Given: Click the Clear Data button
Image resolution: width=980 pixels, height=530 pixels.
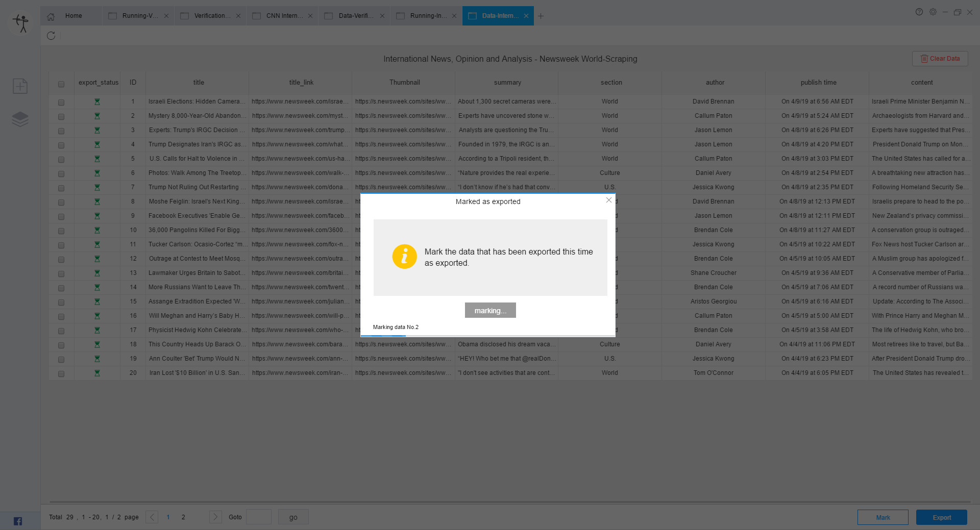Looking at the screenshot, I should click(940, 59).
